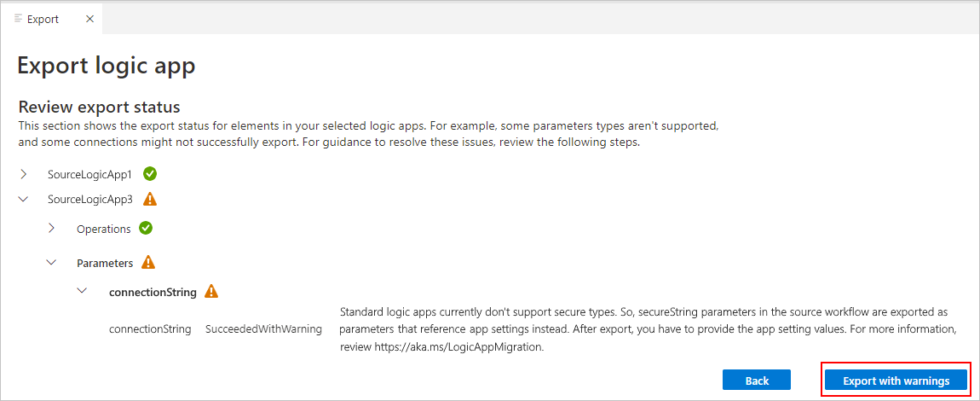Collapse the Parameters section chevron
This screenshot has height=401, width=980.
tap(53, 263)
